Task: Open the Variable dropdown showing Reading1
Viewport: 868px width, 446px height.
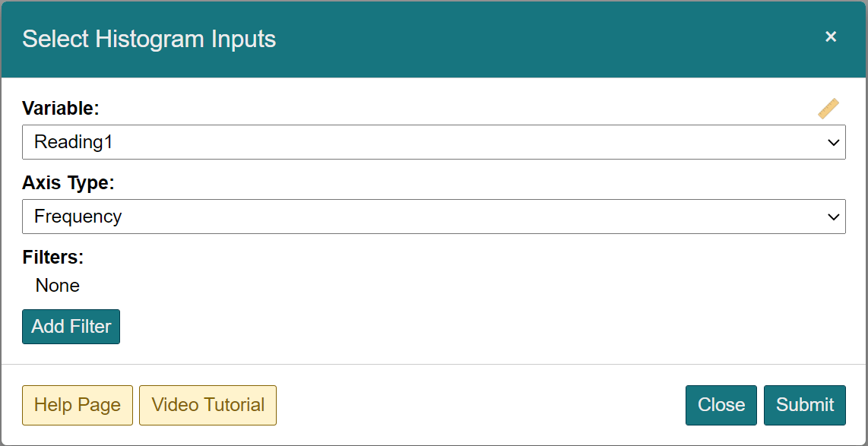Action: pos(433,142)
